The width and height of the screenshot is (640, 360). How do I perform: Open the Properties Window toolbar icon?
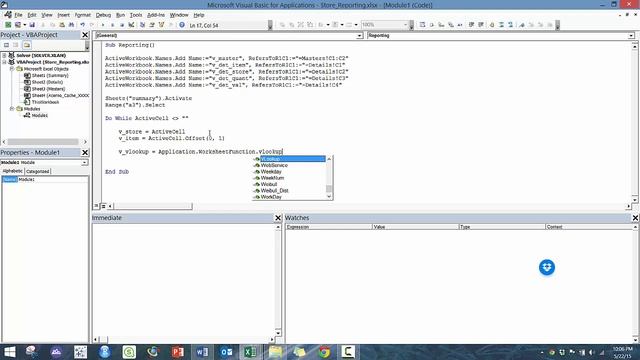click(x=152, y=25)
